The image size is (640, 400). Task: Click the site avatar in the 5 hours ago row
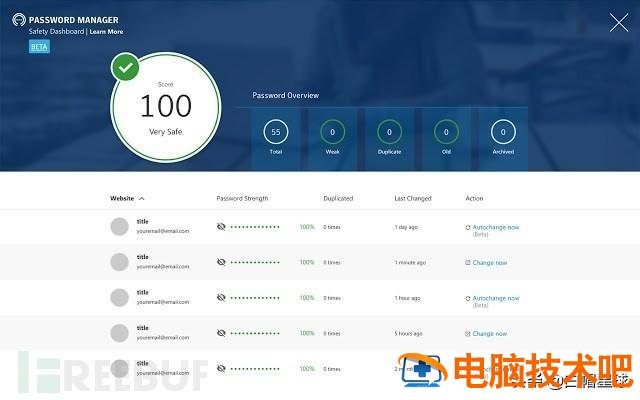coord(120,333)
